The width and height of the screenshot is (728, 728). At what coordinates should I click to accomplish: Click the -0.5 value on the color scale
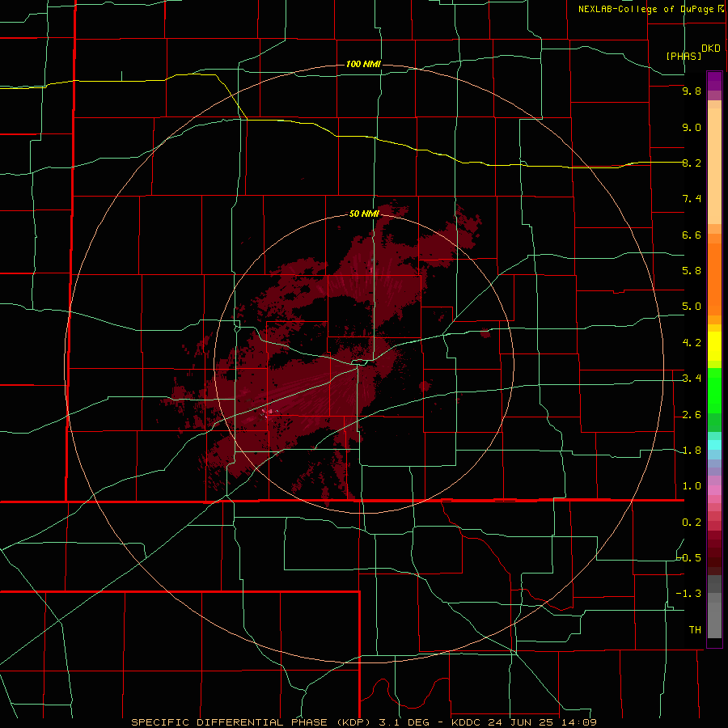tap(688, 558)
